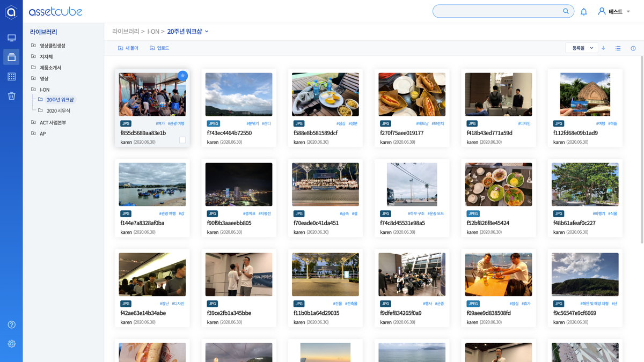Click file name f52bf826f8e45424
644x362 pixels.
pyautogui.click(x=488, y=223)
